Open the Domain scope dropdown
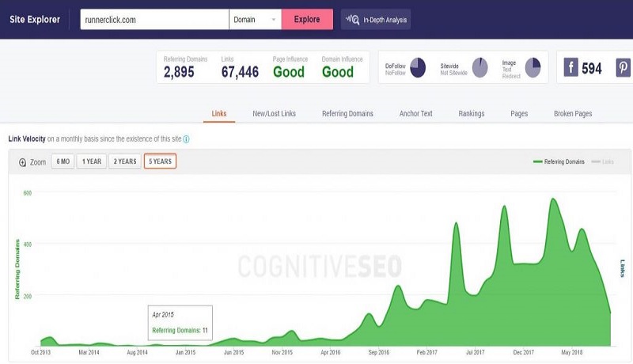The image size is (633, 364). pyautogui.click(x=255, y=19)
